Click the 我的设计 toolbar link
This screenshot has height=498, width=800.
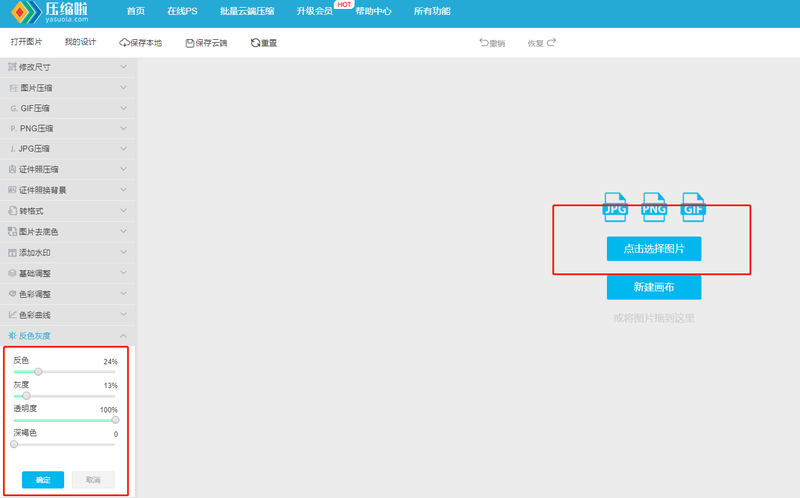pyautogui.click(x=80, y=42)
